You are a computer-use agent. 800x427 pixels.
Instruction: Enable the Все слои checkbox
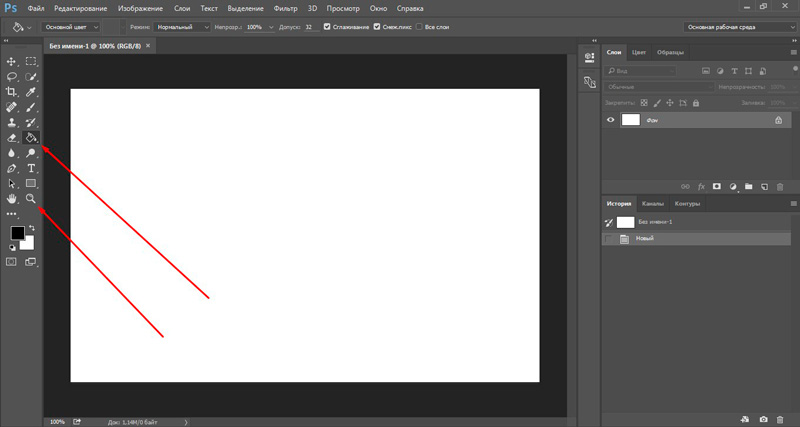(419, 27)
